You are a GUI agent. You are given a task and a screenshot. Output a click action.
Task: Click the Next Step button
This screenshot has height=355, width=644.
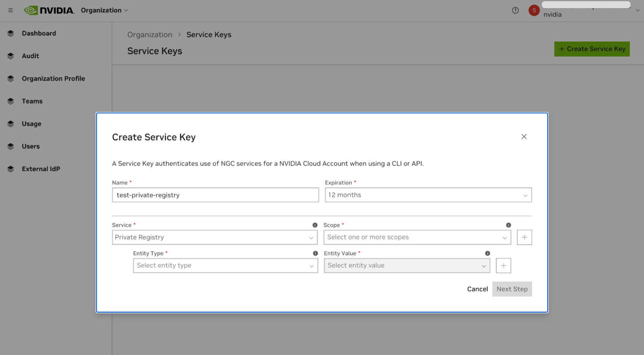click(512, 289)
